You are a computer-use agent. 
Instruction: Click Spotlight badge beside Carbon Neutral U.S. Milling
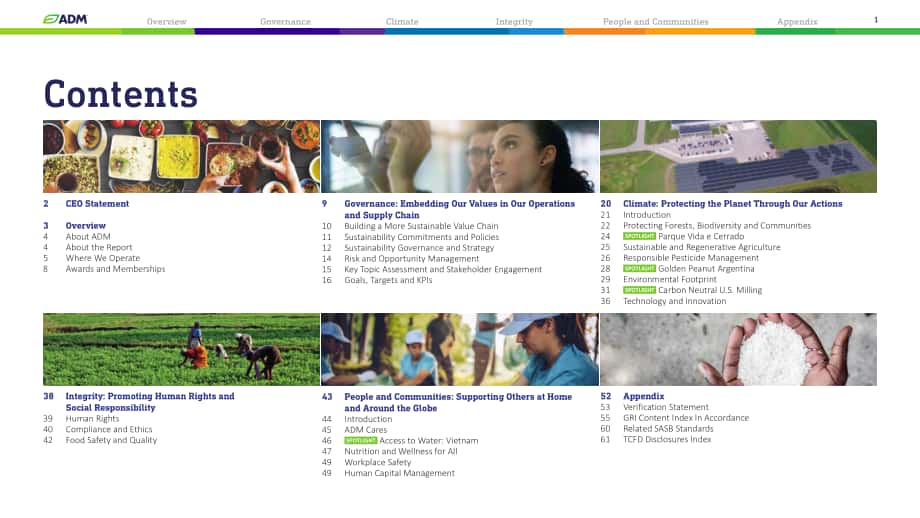click(639, 290)
